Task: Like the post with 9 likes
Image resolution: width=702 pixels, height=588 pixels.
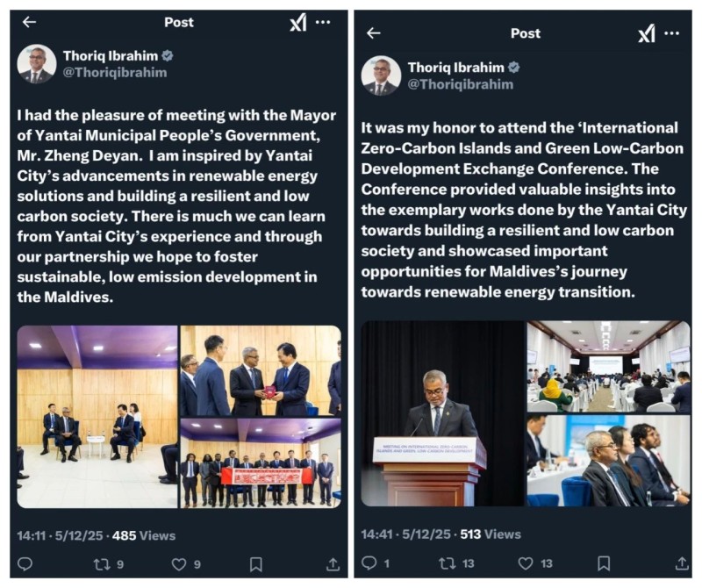Action: [x=186, y=563]
